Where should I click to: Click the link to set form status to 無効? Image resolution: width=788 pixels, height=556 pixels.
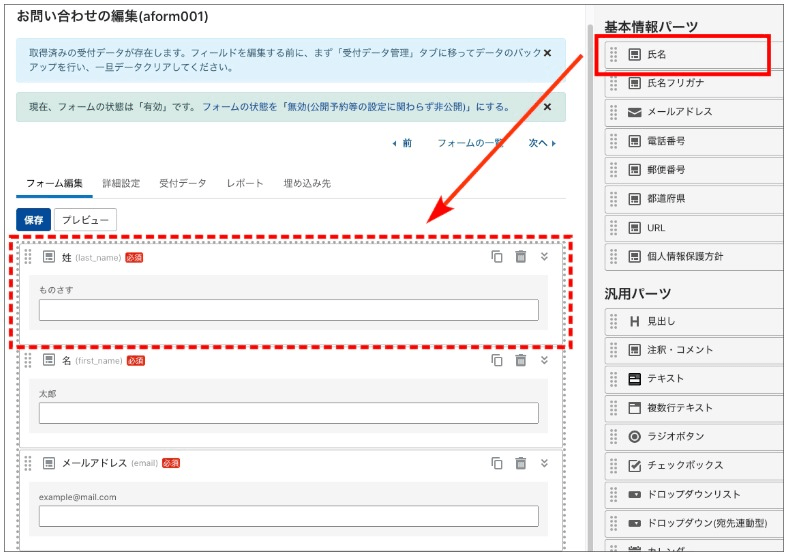pos(356,107)
